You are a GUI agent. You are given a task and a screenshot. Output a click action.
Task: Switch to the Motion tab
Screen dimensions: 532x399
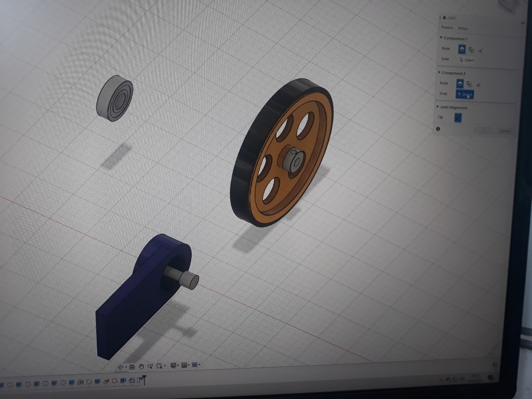click(x=463, y=28)
